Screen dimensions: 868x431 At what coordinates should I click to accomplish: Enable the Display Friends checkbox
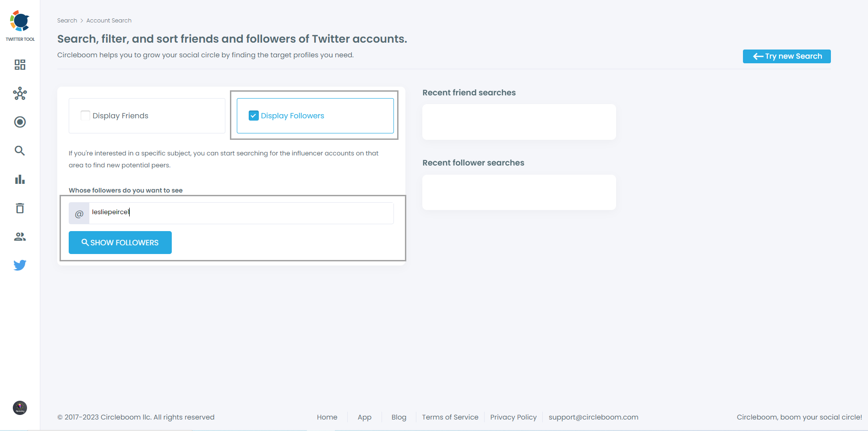point(85,116)
